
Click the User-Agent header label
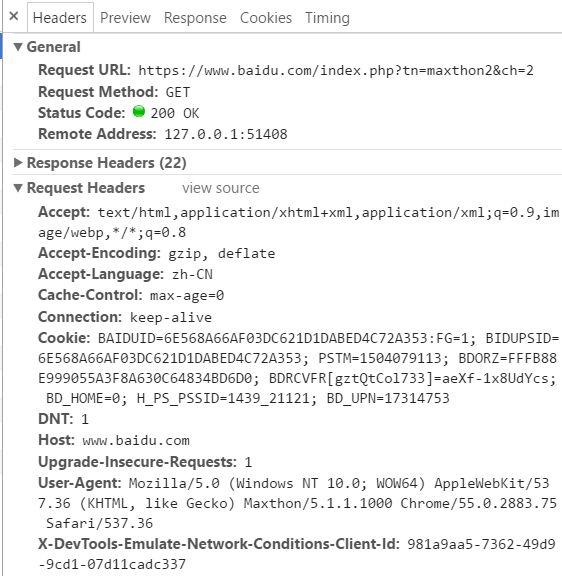click(x=80, y=483)
